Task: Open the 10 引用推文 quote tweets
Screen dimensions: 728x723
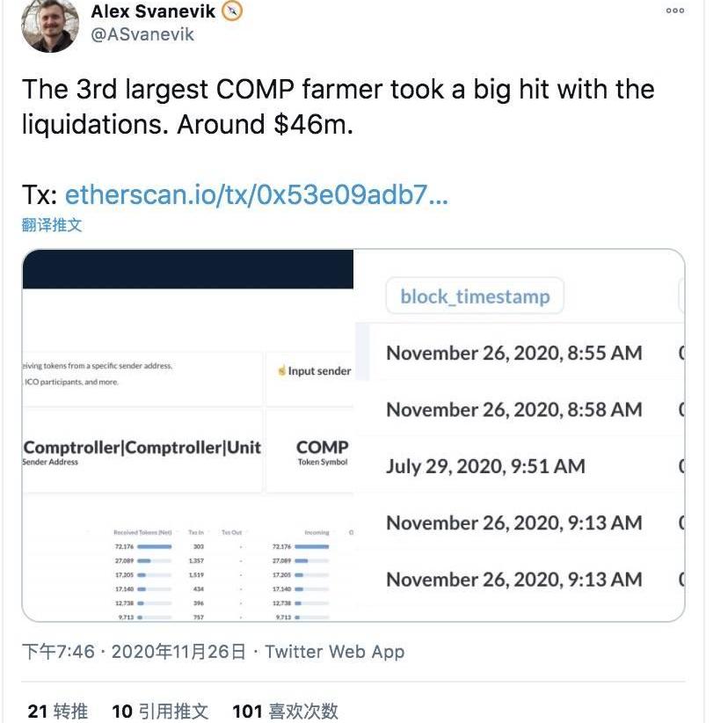Action: point(159,711)
